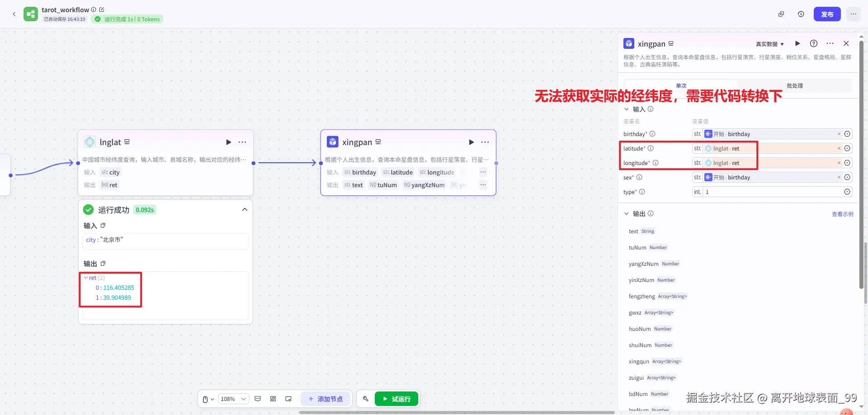Copy the lnglat output with copy icon
This screenshot has width=868, height=415.
[103, 264]
